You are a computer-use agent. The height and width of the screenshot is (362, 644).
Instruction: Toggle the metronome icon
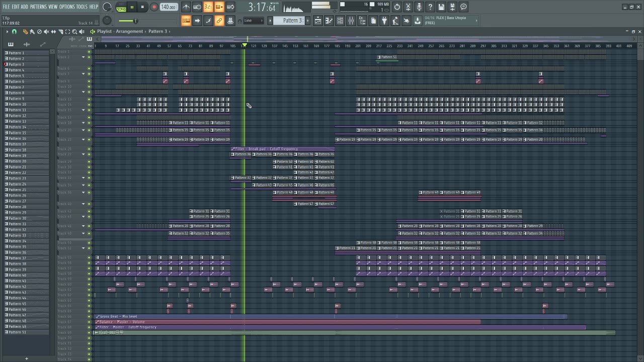186,7
